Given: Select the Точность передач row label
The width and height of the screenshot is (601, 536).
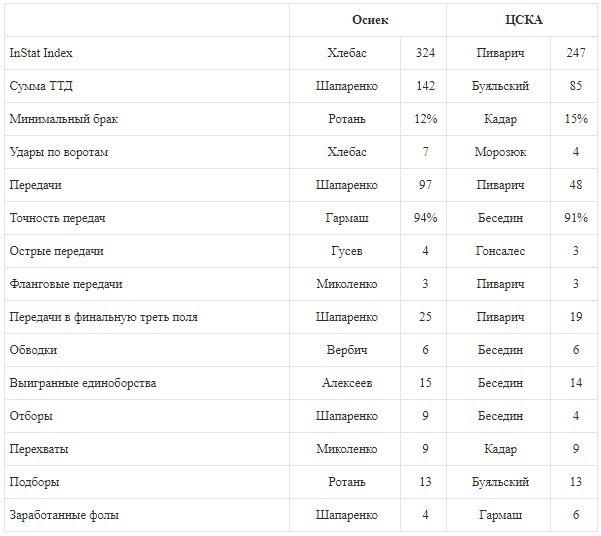Looking at the screenshot, I should (57, 218).
